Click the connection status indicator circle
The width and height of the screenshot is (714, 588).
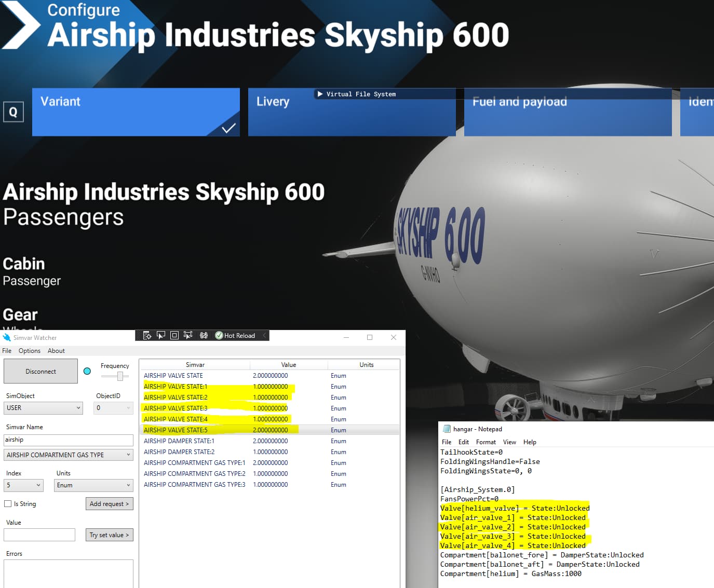point(87,371)
